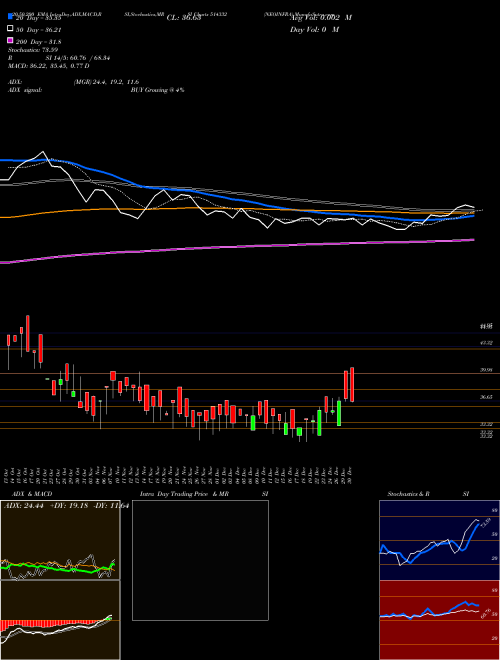This screenshot has height=660, width=500.
Task: Click the "ADX: 24.44" indicator readout
Action: point(24,506)
